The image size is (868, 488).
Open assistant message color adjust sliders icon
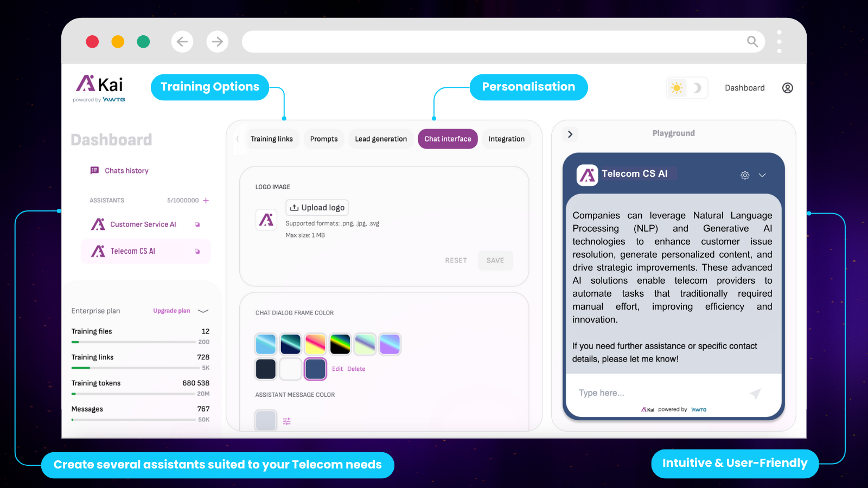[x=287, y=421]
